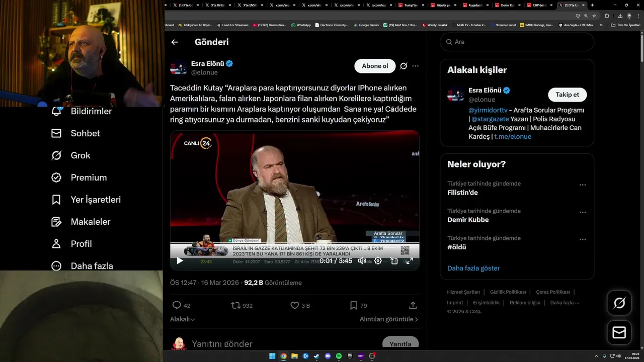Click the share post icon
This screenshot has width=644, height=362.
click(413, 305)
